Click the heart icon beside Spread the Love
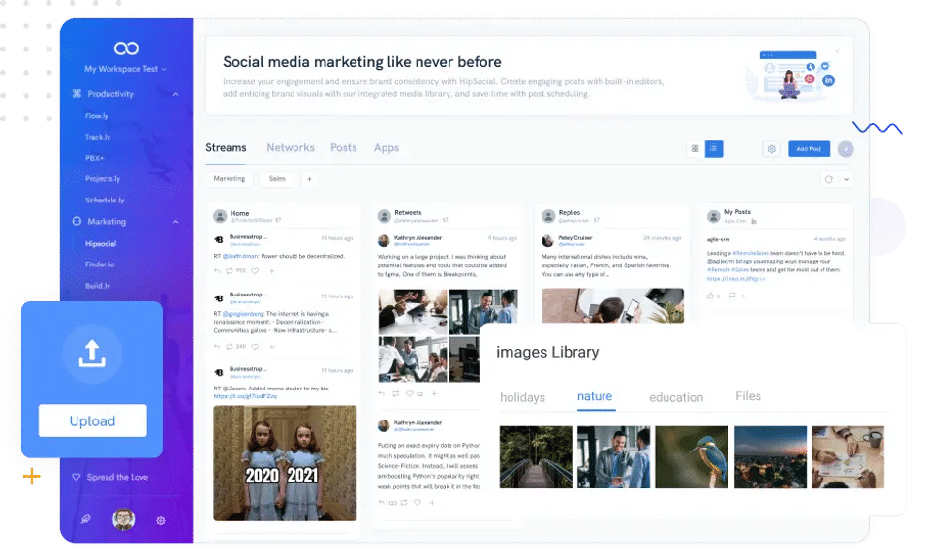 76,477
